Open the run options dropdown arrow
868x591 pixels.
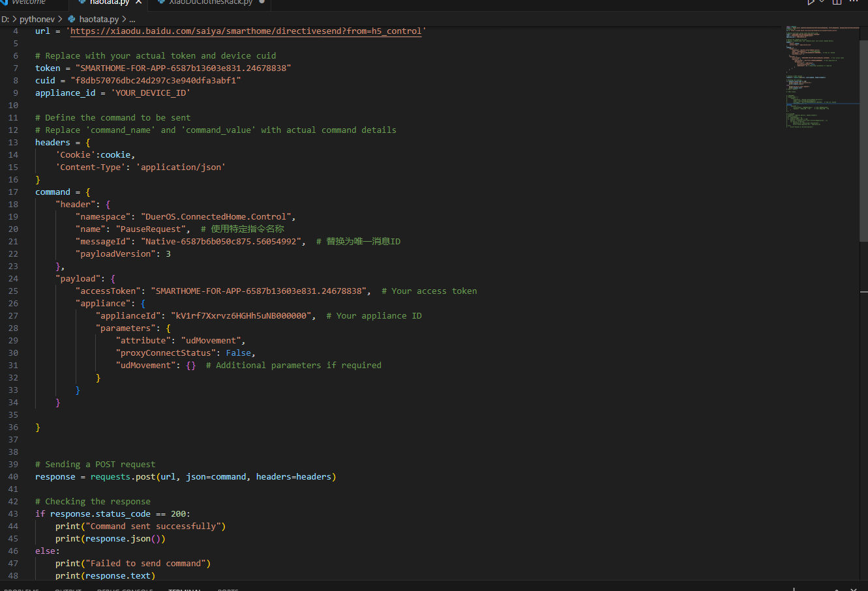(822, 2)
